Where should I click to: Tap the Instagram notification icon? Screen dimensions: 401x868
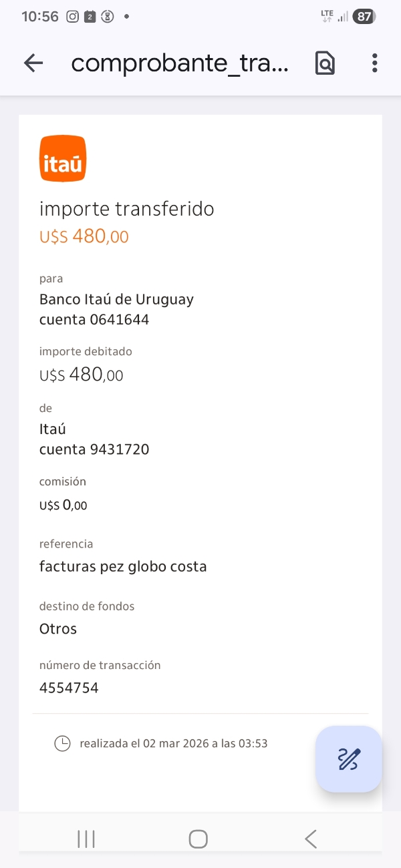tap(73, 17)
